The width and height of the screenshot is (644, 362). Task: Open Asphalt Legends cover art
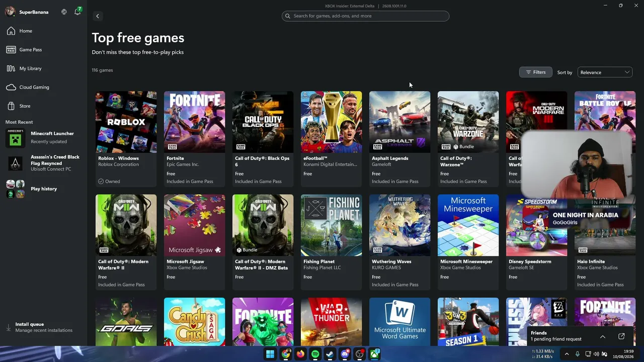pos(399,122)
